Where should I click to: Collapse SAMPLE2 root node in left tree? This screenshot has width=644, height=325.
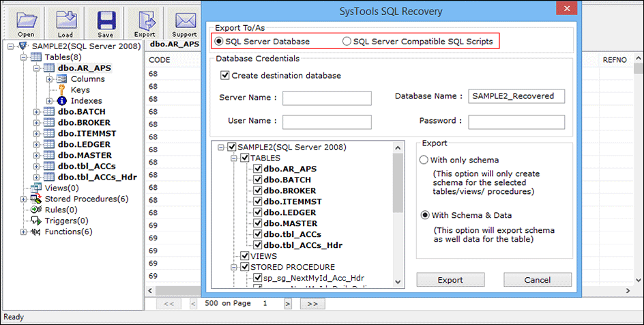pos(11,46)
